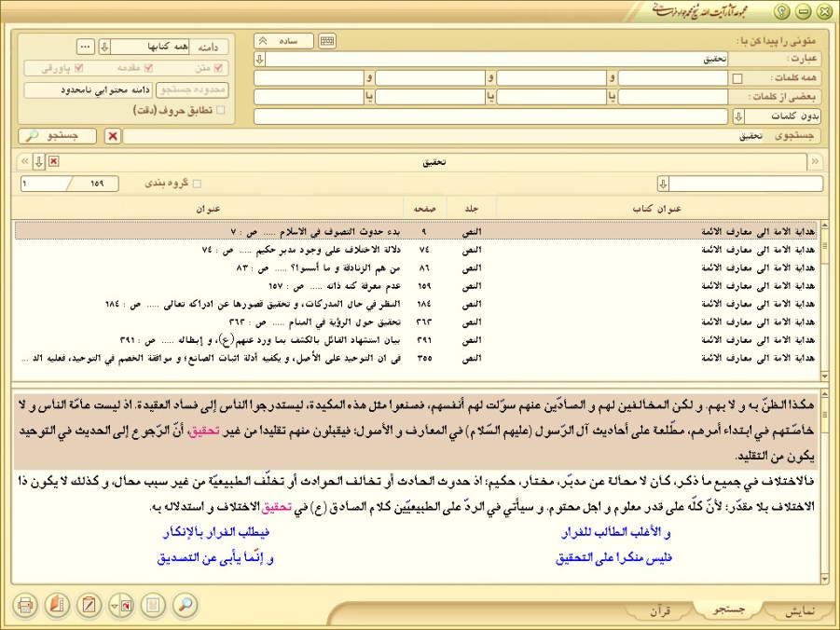Open the عبارت field history dropdown arrow
The width and height of the screenshot is (840, 630).
point(260,59)
